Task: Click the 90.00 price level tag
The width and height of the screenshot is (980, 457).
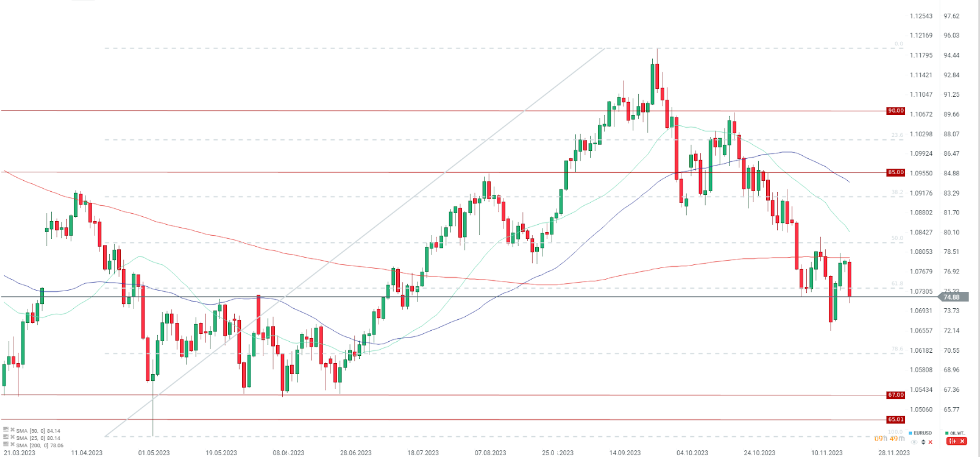Action: (x=896, y=110)
